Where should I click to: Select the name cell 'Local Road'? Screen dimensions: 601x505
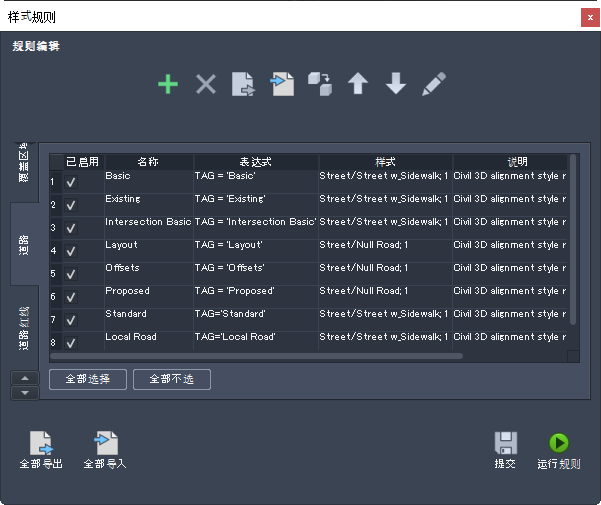click(149, 341)
